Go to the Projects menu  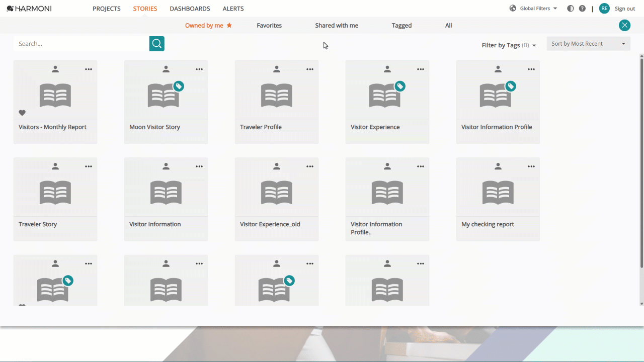pos(107,9)
